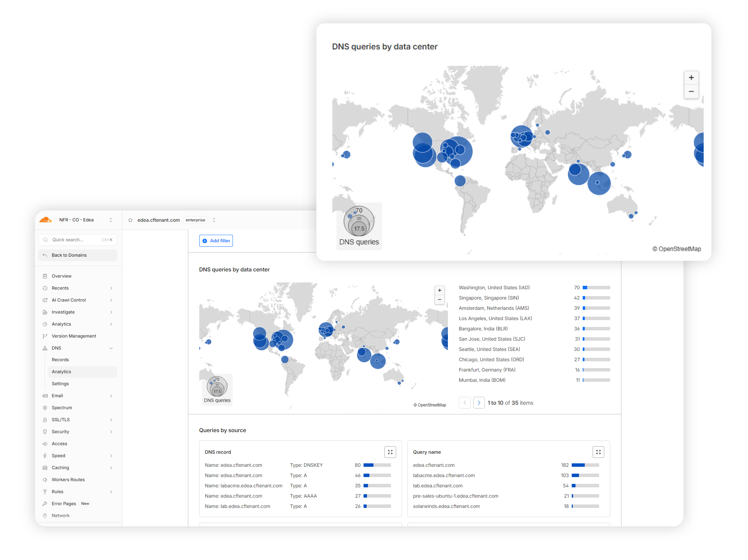Image resolution: width=748 pixels, height=560 pixels.
Task: Focus the Quick search field
Action: pos(78,240)
